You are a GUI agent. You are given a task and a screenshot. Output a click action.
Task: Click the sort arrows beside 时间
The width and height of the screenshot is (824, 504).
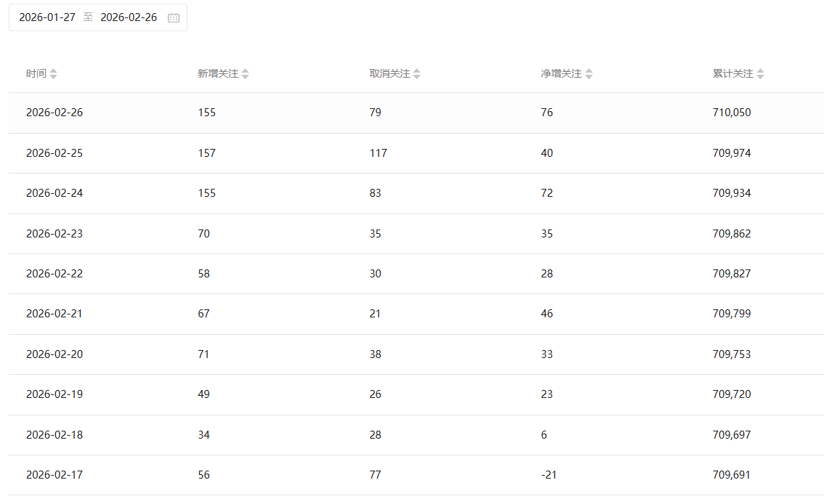tap(54, 74)
